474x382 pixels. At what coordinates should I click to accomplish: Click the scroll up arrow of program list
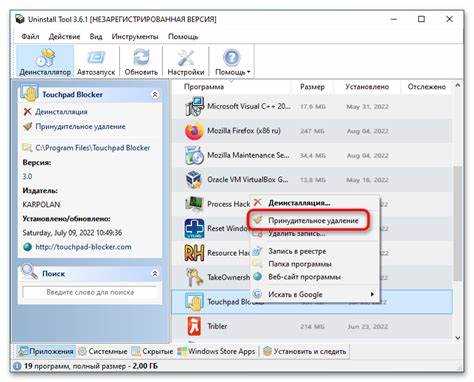tap(458, 86)
